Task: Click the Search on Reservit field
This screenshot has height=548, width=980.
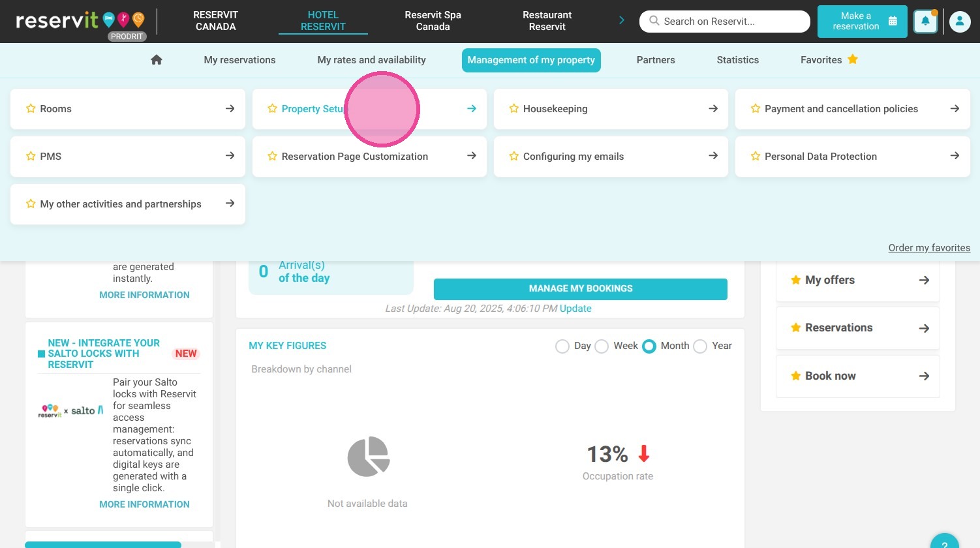Action: pos(725,22)
